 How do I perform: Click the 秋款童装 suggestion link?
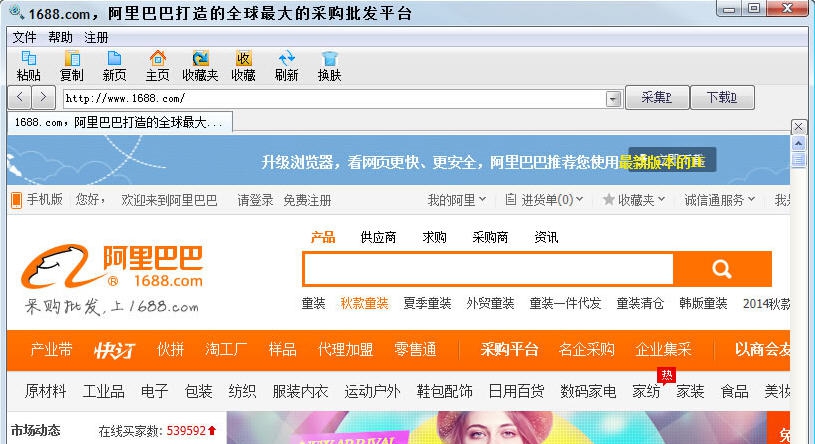[x=364, y=303]
